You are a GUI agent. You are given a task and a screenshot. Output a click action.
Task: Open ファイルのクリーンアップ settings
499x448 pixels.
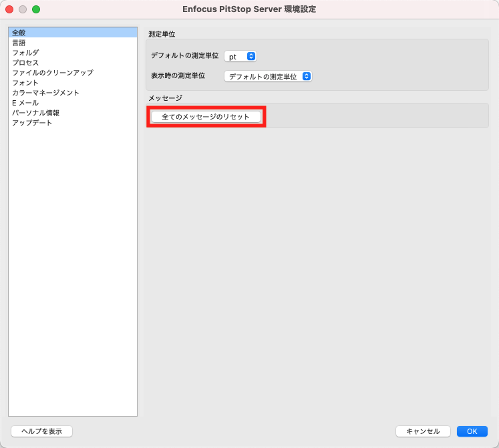click(73, 73)
